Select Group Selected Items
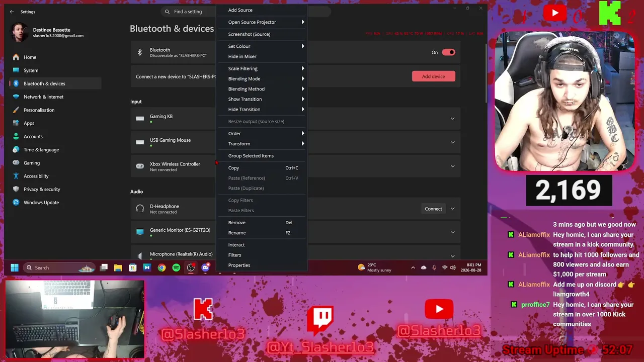Viewport: 644px width, 362px height. [262, 156]
